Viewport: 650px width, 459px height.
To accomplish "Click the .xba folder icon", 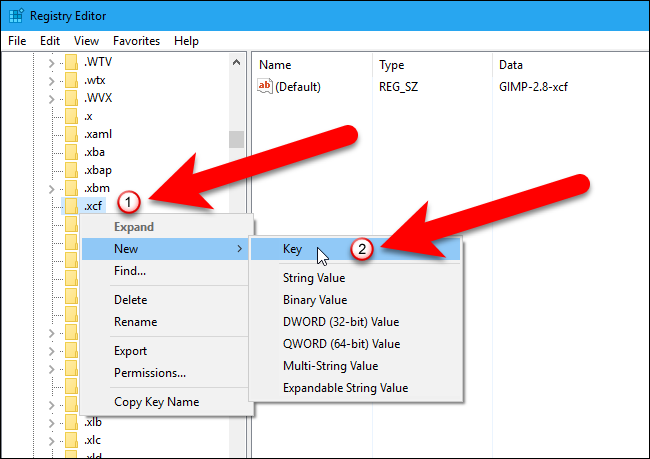I will point(71,152).
